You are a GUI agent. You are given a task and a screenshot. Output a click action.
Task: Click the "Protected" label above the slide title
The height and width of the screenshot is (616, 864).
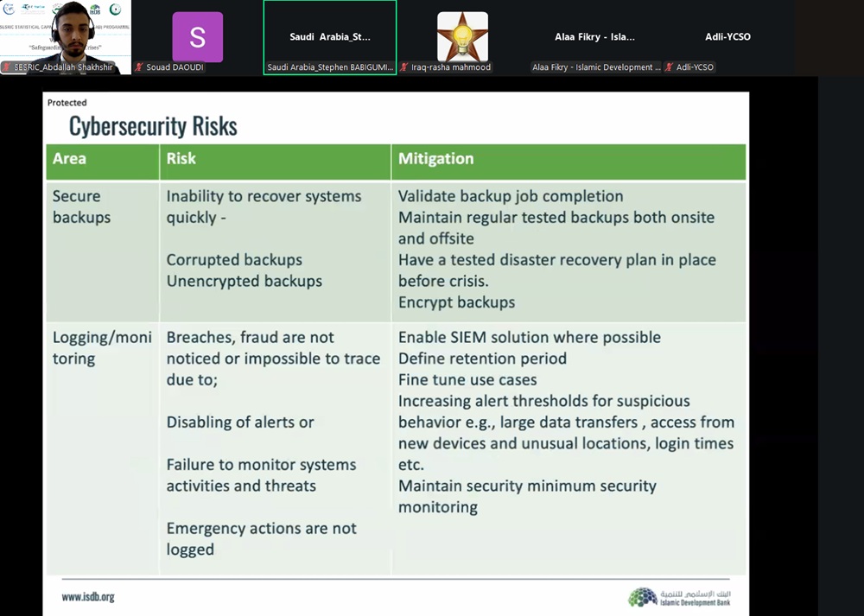point(67,103)
